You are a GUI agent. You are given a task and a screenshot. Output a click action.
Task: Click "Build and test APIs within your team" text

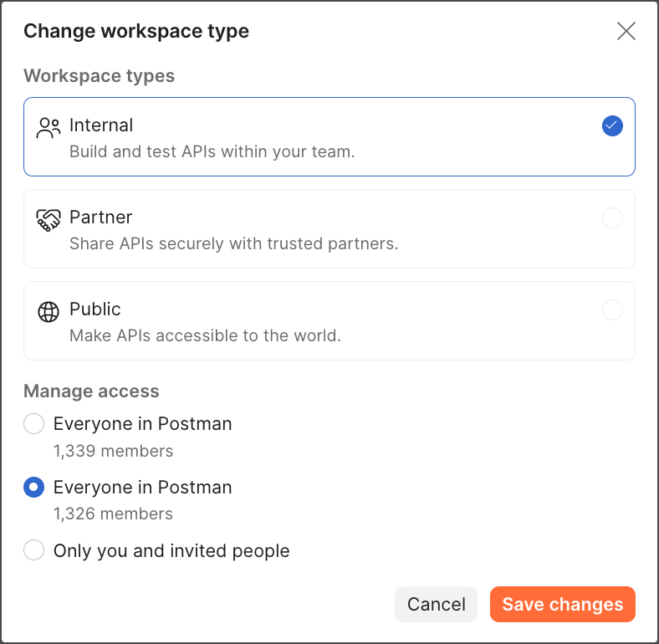pos(212,152)
